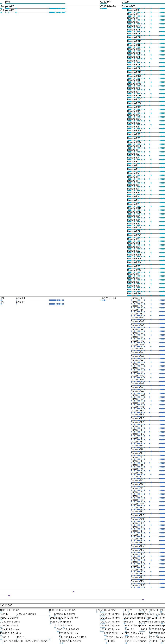The width and height of the screenshot is (165, 644).
Task: Open the Dscam-PE protein entry
Action: [137, 314]
